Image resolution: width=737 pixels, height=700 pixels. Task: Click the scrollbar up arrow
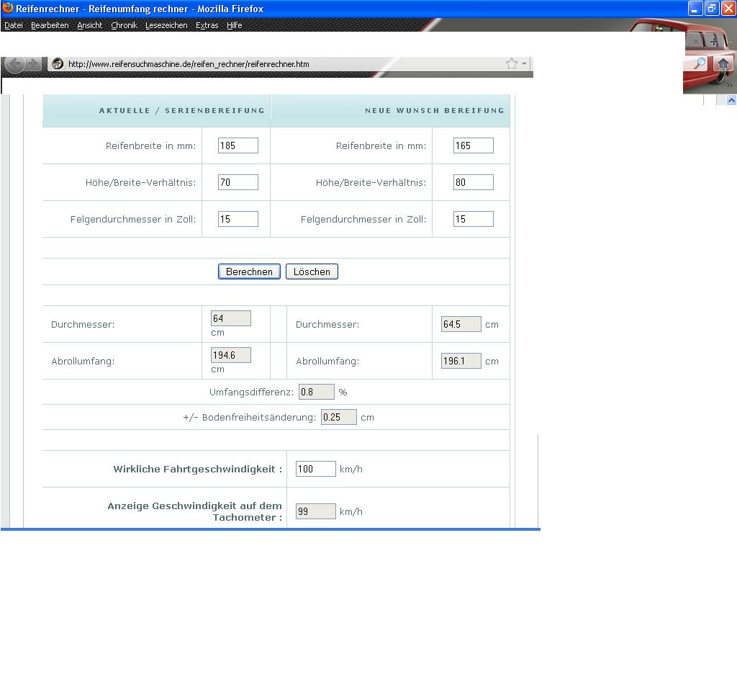(x=731, y=100)
